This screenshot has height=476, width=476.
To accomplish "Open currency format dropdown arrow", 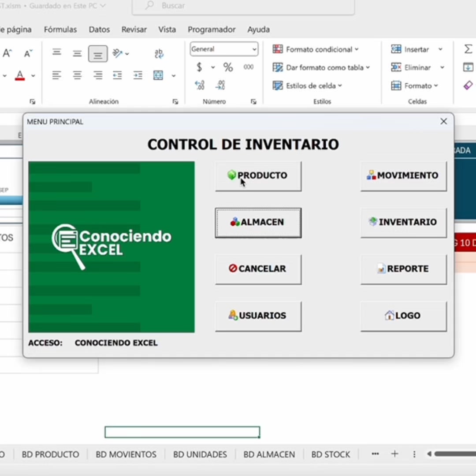I will (213, 67).
